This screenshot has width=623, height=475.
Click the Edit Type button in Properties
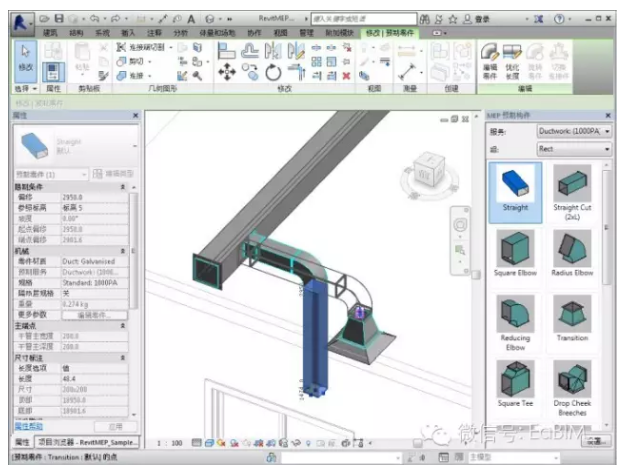[x=113, y=174]
